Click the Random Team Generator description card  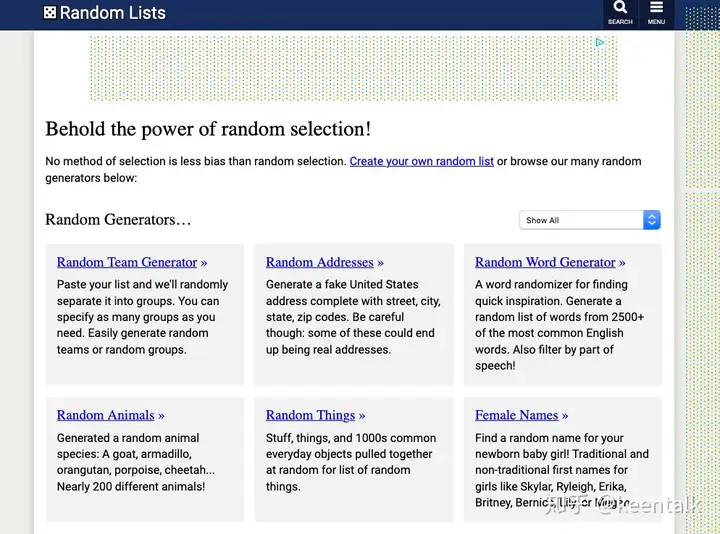tap(144, 316)
